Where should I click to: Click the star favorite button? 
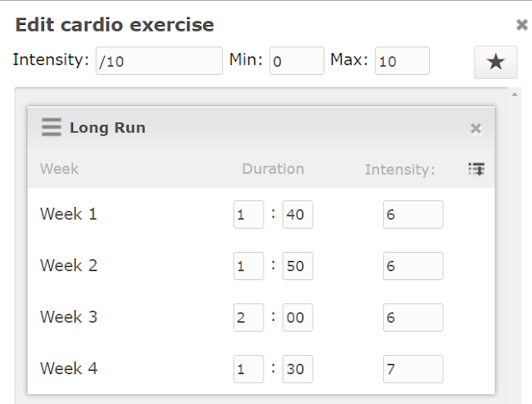495,62
